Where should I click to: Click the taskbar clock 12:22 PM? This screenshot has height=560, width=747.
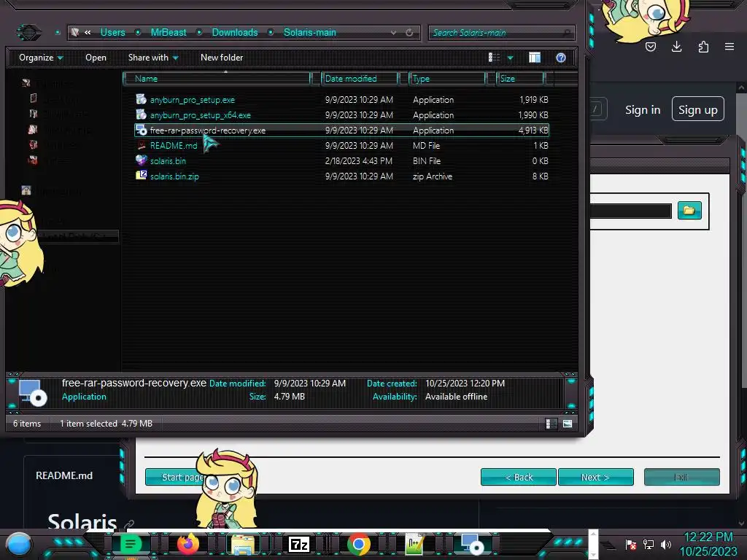708,537
